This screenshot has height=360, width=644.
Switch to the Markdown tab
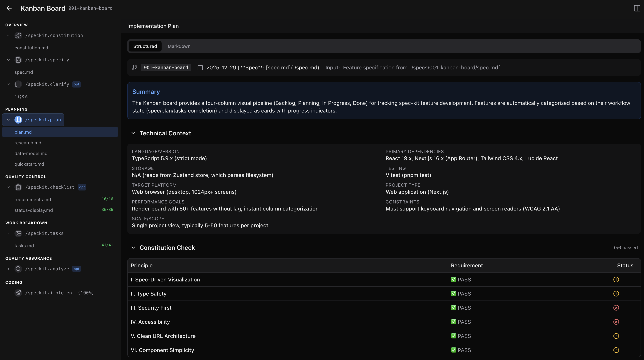[x=179, y=46]
